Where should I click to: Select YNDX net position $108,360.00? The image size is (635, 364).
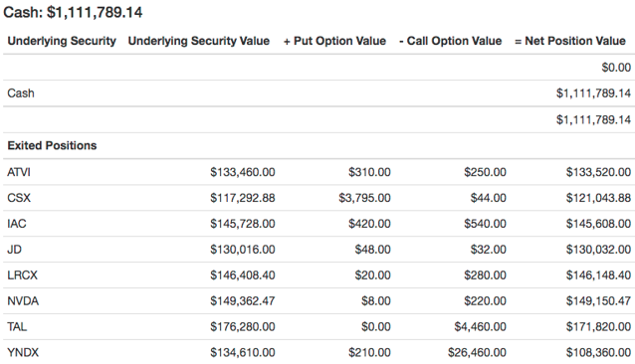[598, 353]
